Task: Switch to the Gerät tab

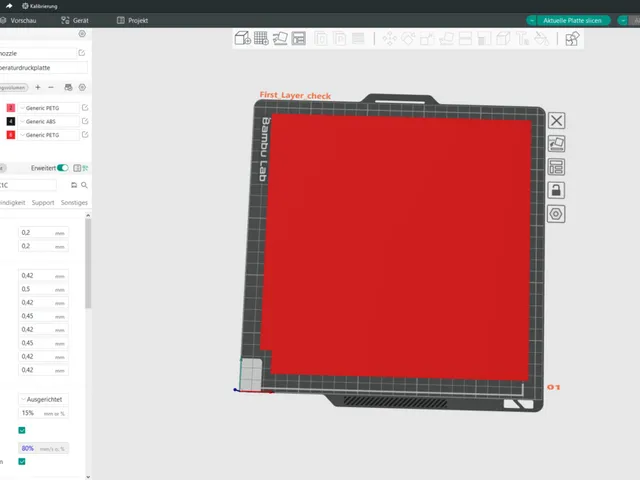Action: pyautogui.click(x=75, y=20)
